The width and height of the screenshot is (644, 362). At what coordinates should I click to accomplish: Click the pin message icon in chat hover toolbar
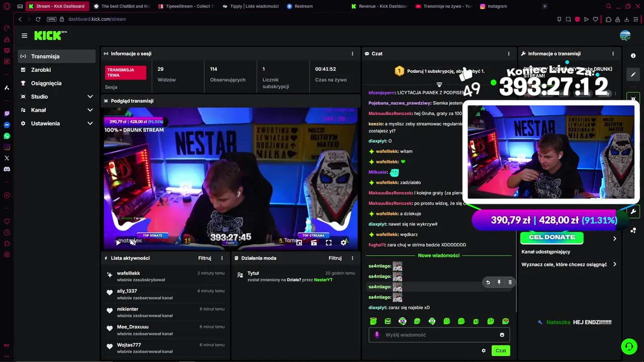[x=499, y=283]
